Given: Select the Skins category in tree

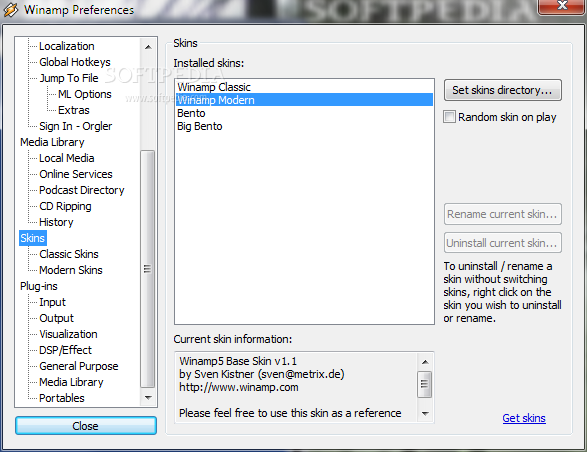Looking at the screenshot, I should [x=33, y=238].
